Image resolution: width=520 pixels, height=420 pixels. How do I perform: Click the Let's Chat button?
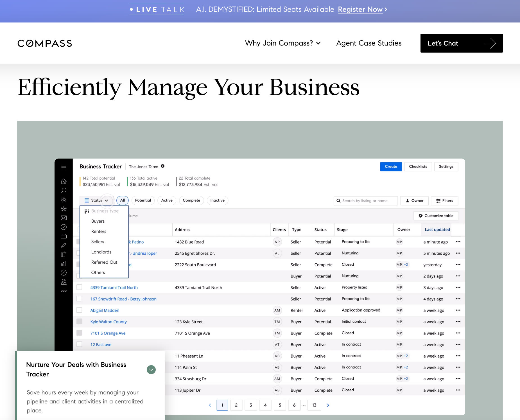click(462, 43)
